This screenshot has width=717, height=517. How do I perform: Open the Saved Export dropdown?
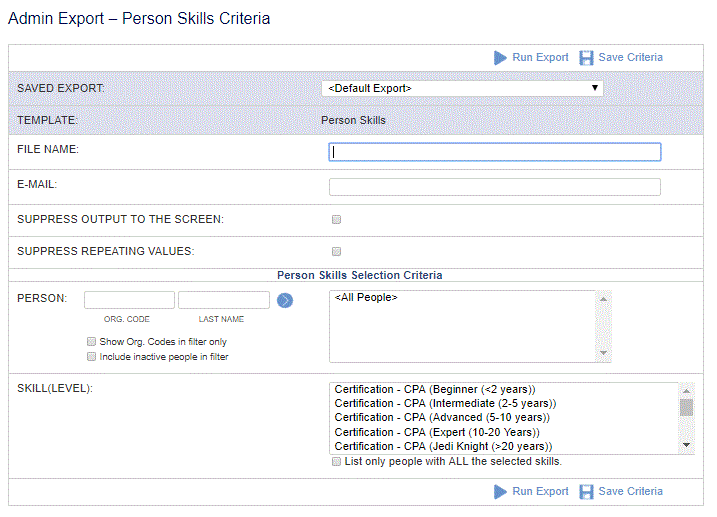pyautogui.click(x=462, y=88)
